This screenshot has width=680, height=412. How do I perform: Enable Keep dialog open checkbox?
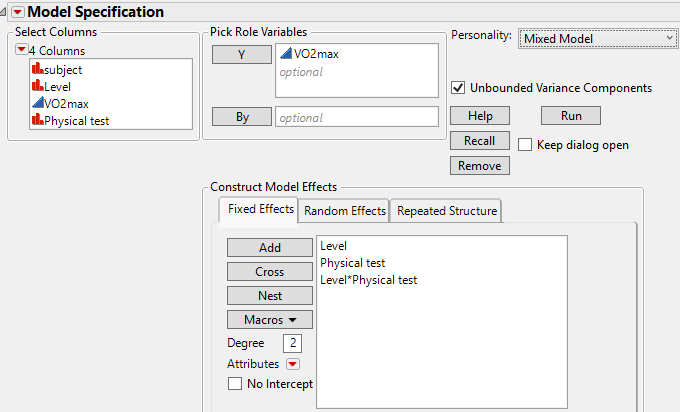tap(525, 144)
